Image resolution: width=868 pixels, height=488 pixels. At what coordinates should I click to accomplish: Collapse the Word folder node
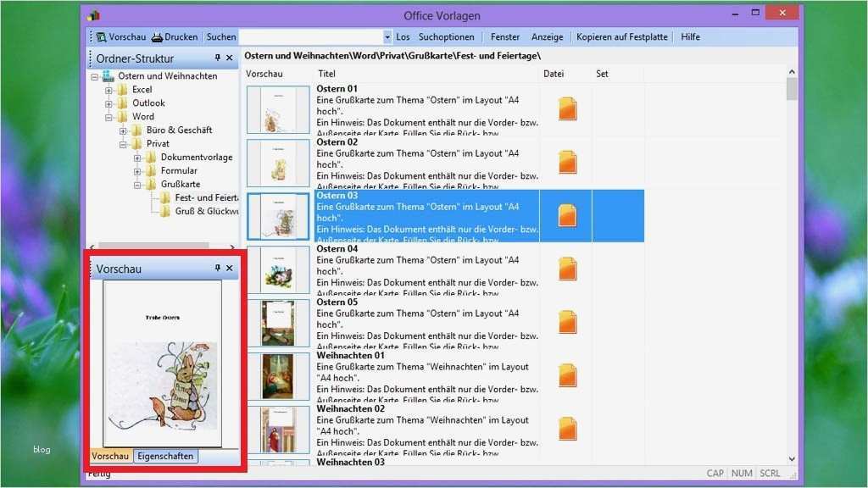click(x=108, y=117)
